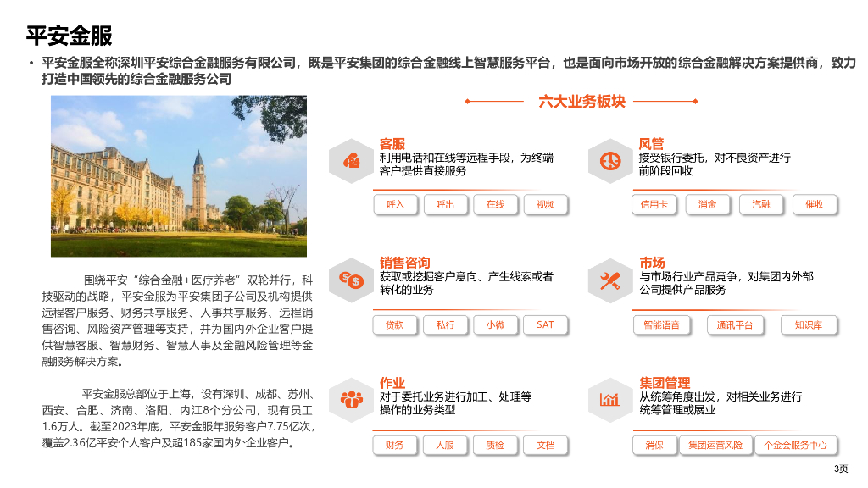
Task: Click the 消金 tag button
Action: pyautogui.click(x=707, y=205)
